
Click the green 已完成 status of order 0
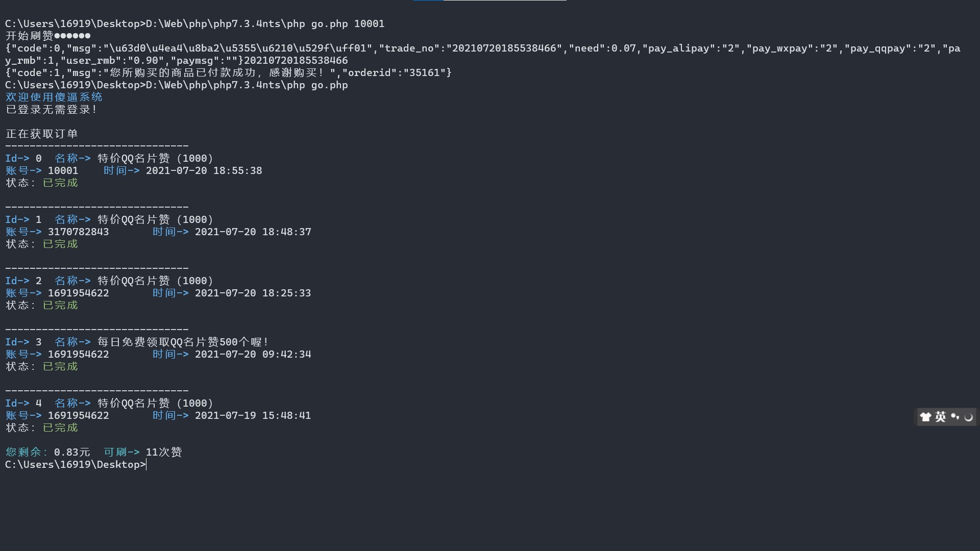click(60, 183)
